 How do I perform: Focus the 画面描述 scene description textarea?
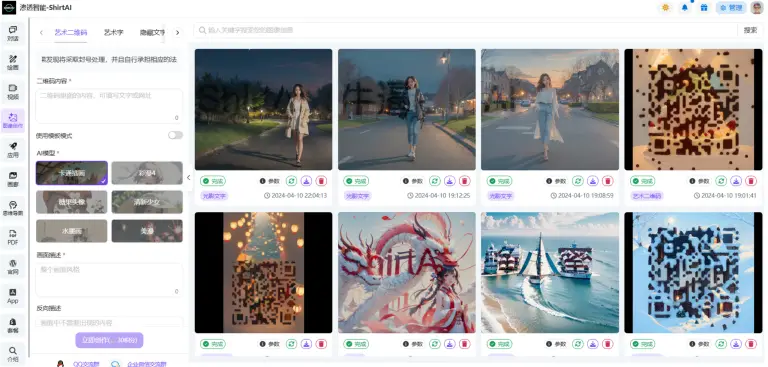(x=109, y=280)
